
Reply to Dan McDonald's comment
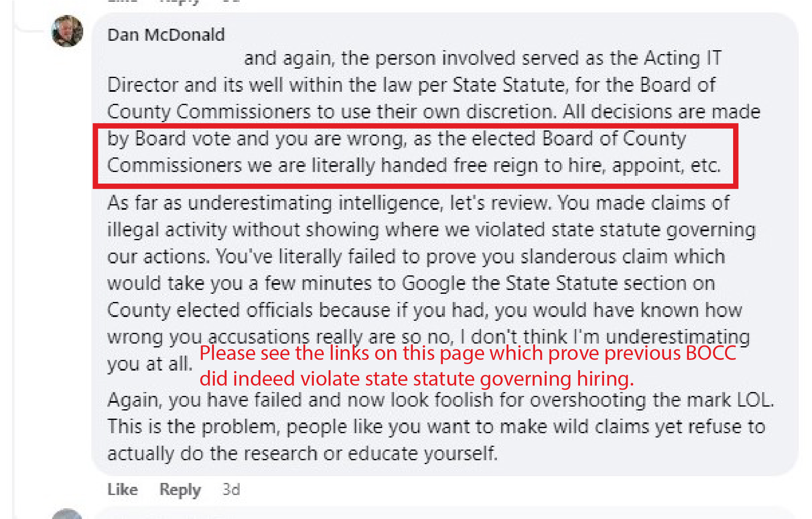180,489
